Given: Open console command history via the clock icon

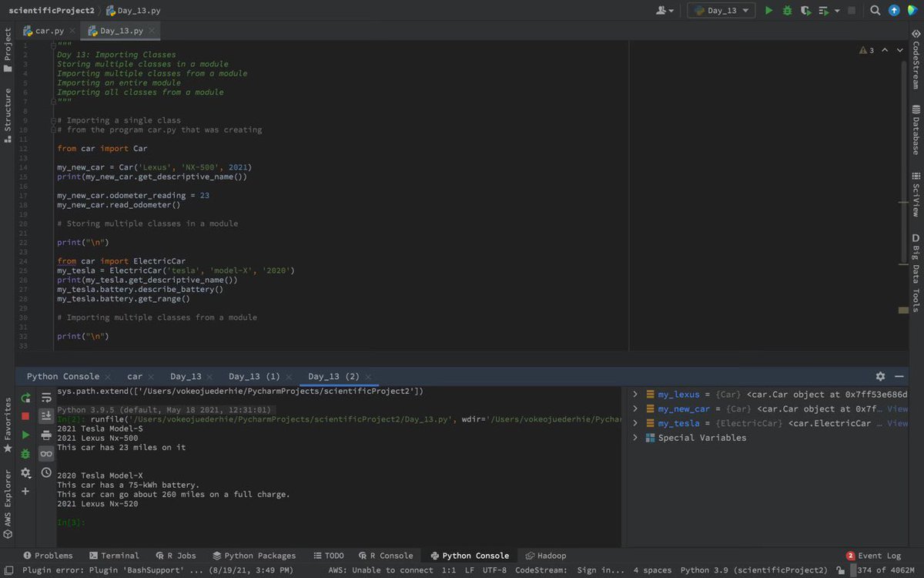Looking at the screenshot, I should point(46,472).
